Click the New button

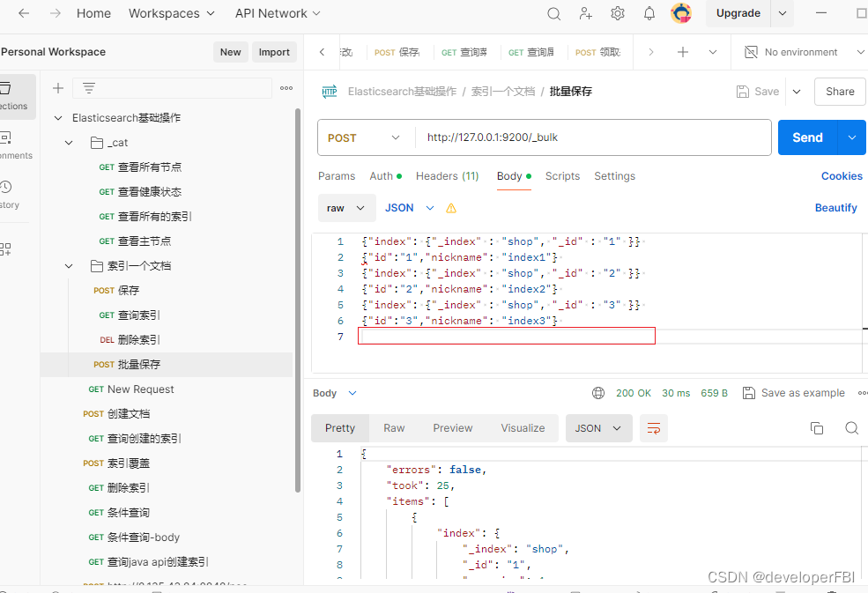click(230, 52)
